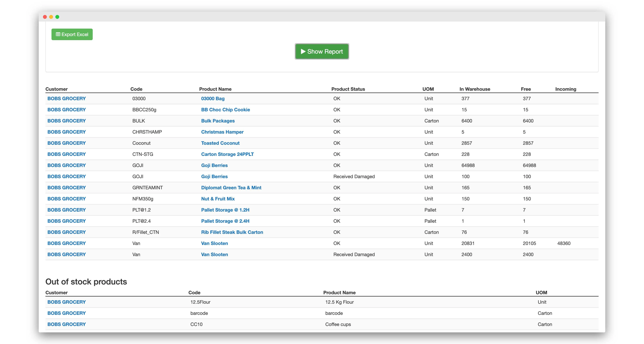The height and width of the screenshot is (344, 644).
Task: Click the yellow minimize window dot
Action: 51,17
